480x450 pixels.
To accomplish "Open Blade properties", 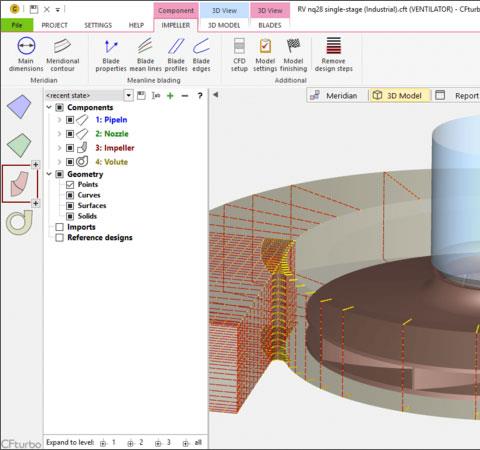I will click(x=111, y=54).
